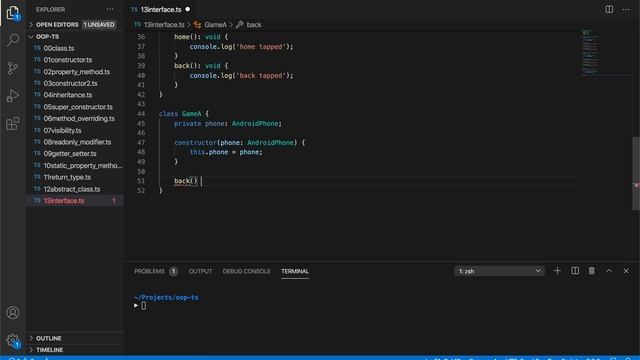
Task: Select the 13interface.ts editor tab
Action: (x=160, y=9)
